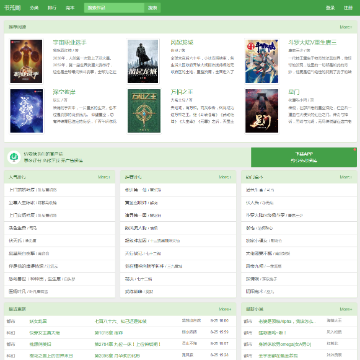
Task: Open More+ in the top recommended section
Action: click(x=346, y=27)
